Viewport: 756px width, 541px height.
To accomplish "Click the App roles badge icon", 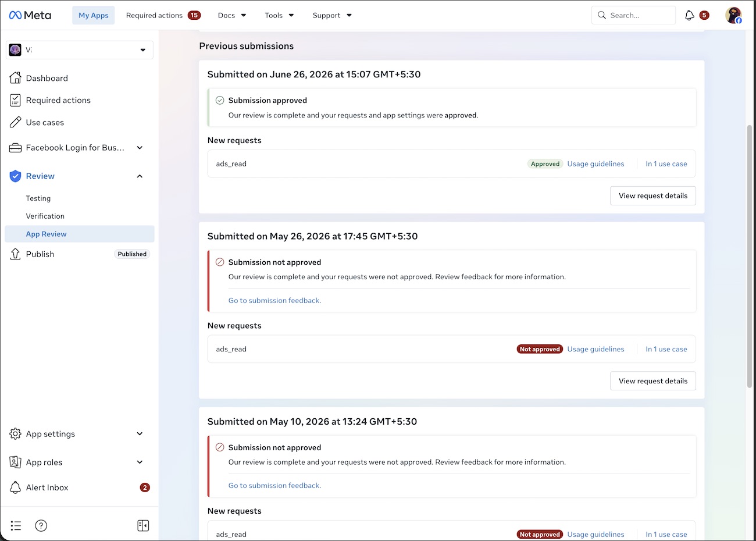I will pos(16,462).
